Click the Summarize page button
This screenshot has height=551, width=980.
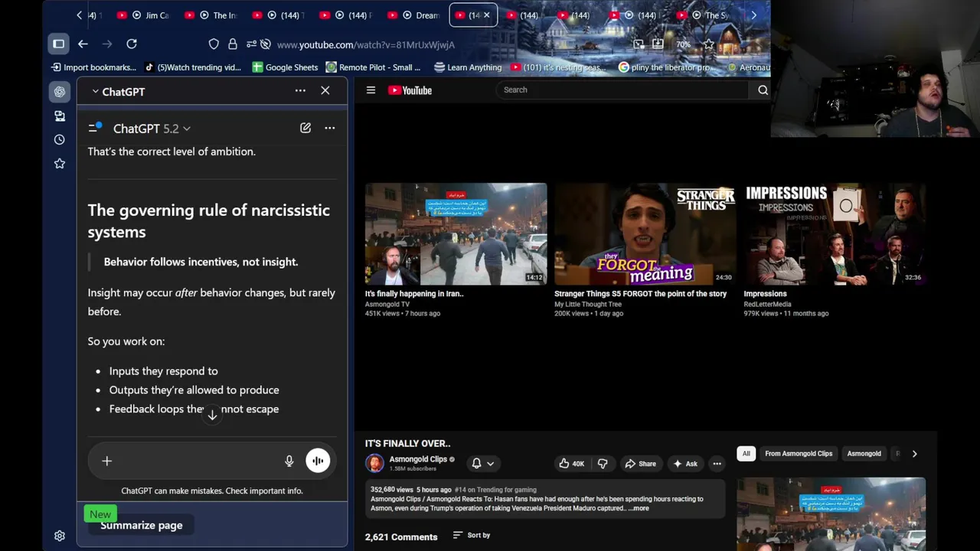tap(142, 525)
